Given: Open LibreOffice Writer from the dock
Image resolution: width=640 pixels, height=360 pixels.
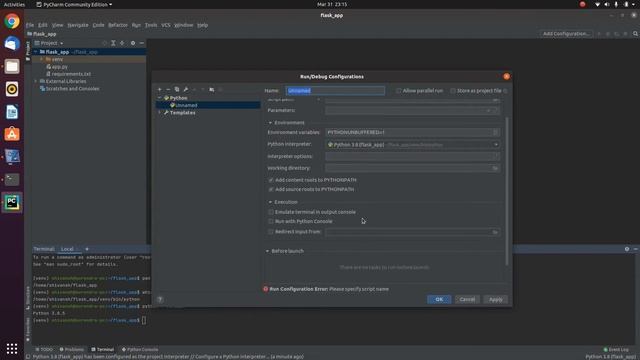Looking at the screenshot, I should [x=12, y=111].
